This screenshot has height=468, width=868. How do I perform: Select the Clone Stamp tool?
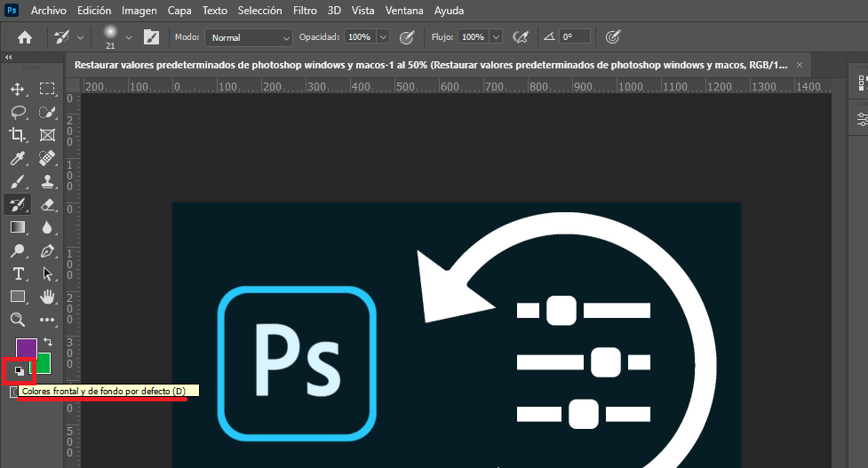click(x=47, y=181)
